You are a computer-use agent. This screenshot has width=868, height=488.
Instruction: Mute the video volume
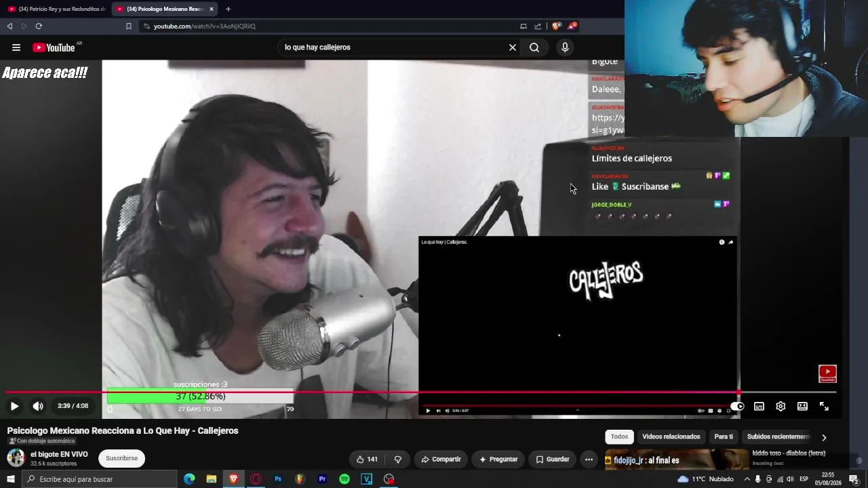click(38, 406)
